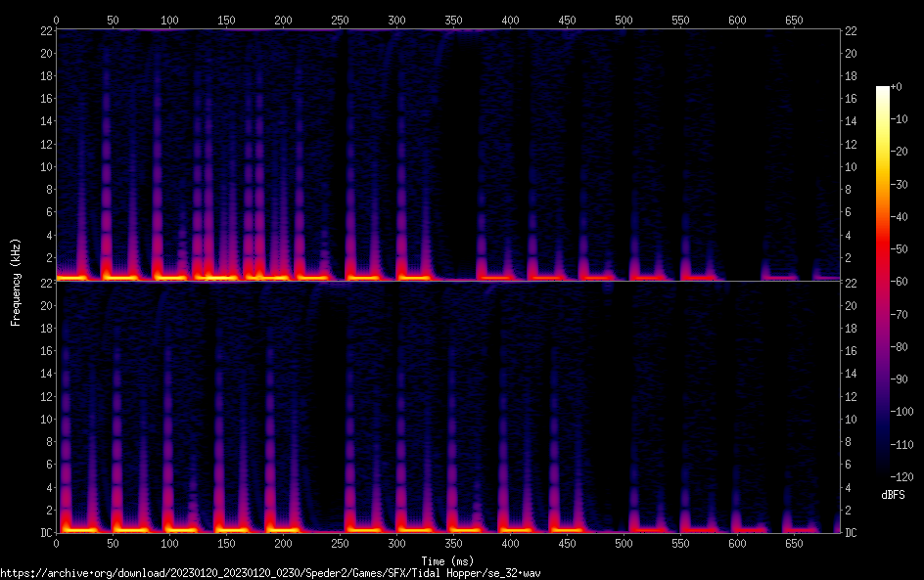The image size is (924, 580).
Task: Select the 100 tick on the bottom time axis
Action: (x=169, y=544)
